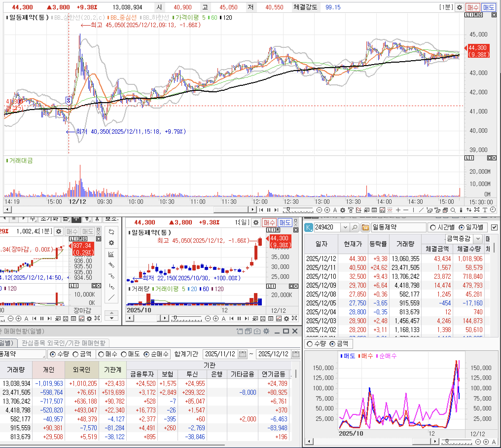Select the 수량 radio above the buy/sell line chart
Screen dimensions: 501x448
tap(310, 344)
